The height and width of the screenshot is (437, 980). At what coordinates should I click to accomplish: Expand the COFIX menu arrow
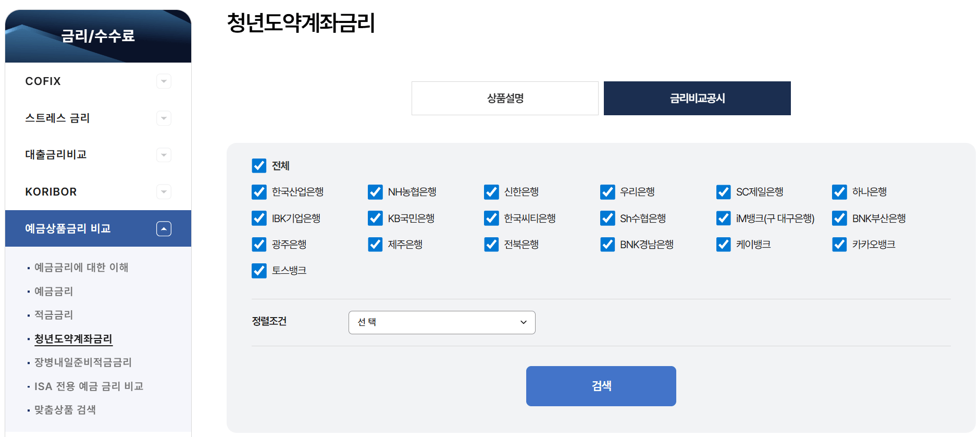(164, 81)
